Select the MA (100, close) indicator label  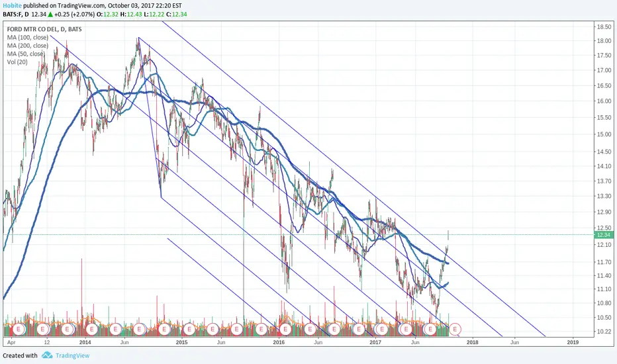click(x=28, y=37)
